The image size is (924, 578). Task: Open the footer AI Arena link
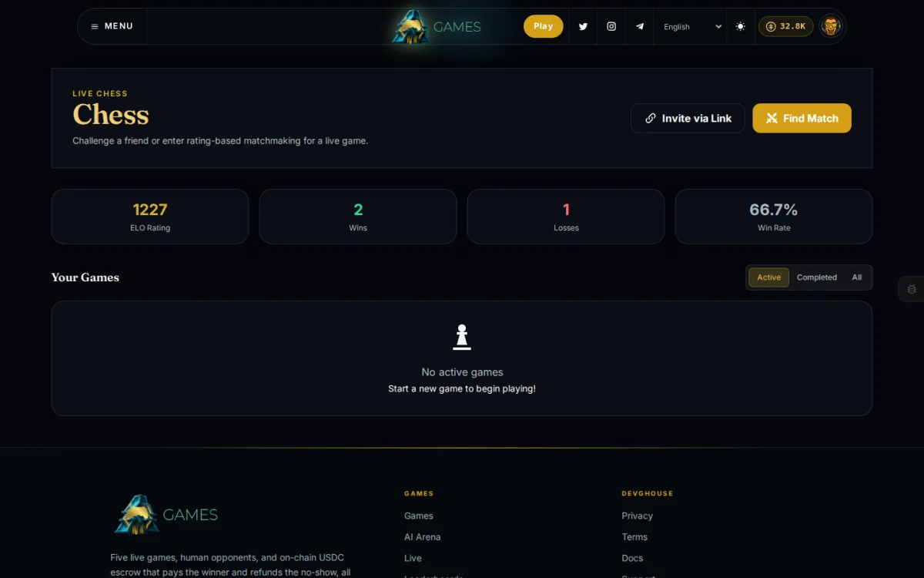click(423, 537)
